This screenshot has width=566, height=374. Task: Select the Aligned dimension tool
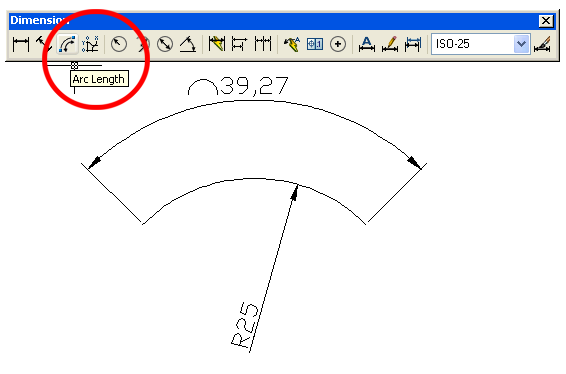pyautogui.click(x=44, y=44)
